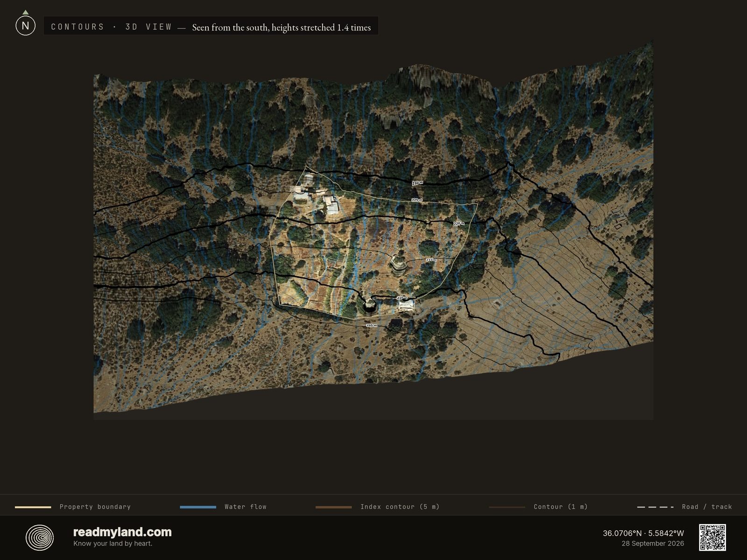Image resolution: width=747 pixels, height=560 pixels.
Task: Click the 'Contour (1 m)' legend label
Action: point(561,507)
